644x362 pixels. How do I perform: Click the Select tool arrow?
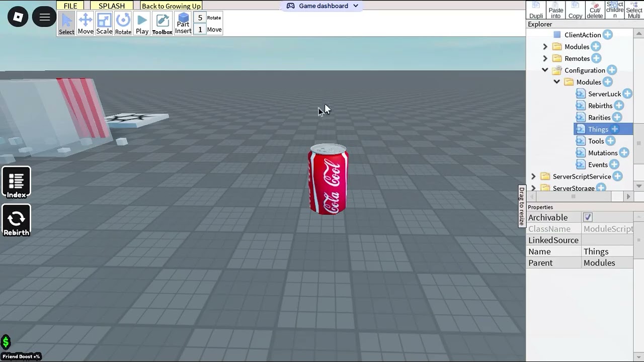point(66,24)
